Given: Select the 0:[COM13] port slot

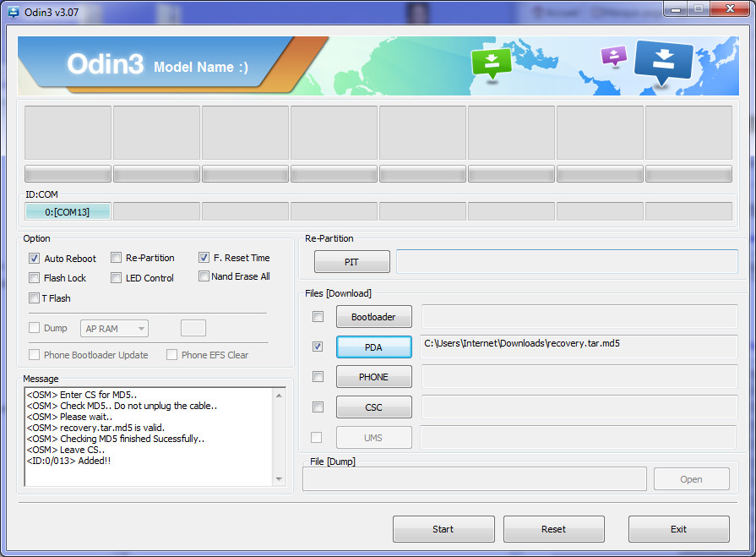Looking at the screenshot, I should point(68,211).
